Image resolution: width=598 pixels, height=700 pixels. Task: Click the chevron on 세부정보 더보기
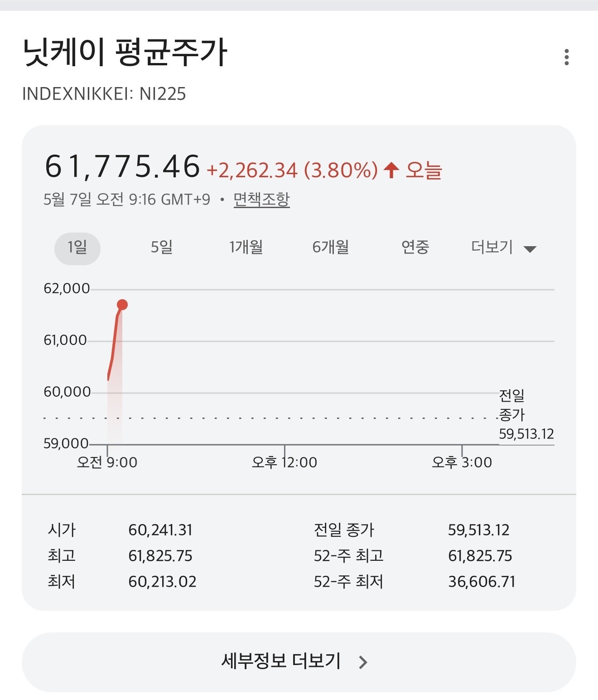pos(363,662)
